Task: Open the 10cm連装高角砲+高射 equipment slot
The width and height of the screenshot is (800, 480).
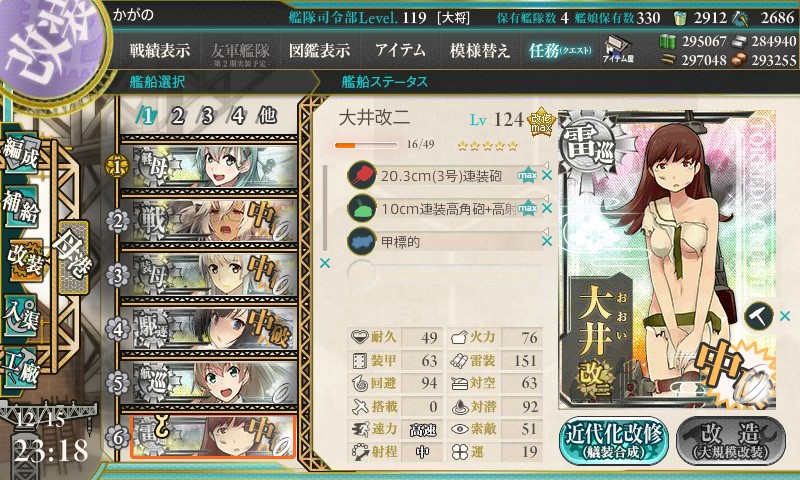Action: (444, 208)
